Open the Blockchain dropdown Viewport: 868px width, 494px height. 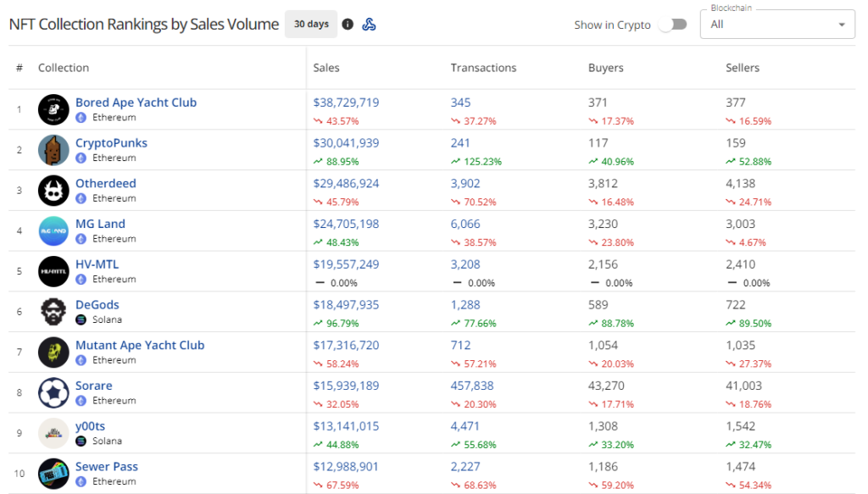(x=777, y=25)
